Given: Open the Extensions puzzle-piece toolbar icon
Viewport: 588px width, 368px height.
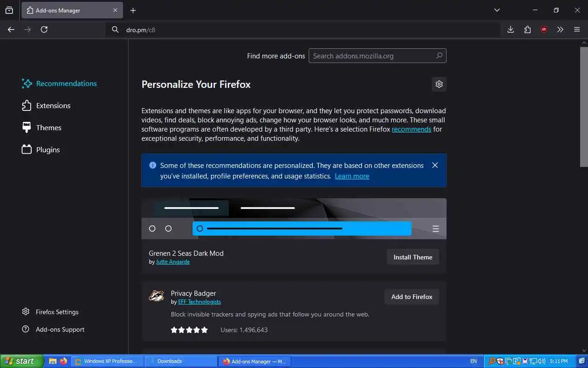Looking at the screenshot, I should (x=527, y=29).
